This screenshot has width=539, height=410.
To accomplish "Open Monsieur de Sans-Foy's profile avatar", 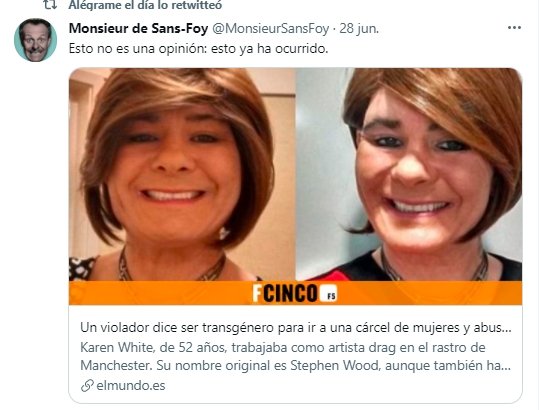I will tap(35, 40).
